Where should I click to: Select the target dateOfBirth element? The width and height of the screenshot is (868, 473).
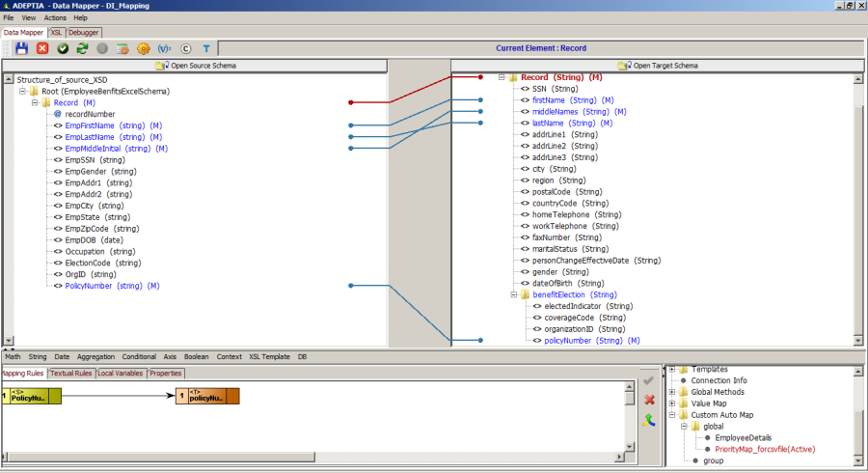pos(568,283)
